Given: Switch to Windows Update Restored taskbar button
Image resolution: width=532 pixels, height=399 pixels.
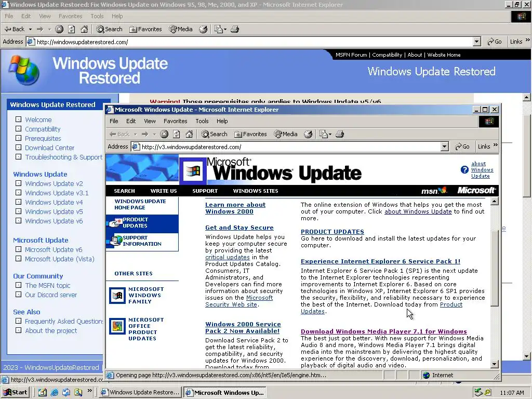Looking at the screenshot, I should pos(140,392).
